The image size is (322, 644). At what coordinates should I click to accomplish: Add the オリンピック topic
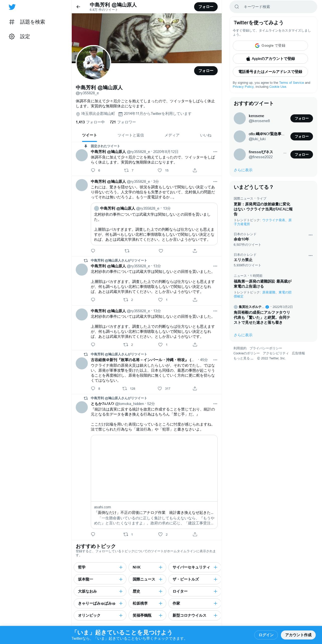point(121,615)
